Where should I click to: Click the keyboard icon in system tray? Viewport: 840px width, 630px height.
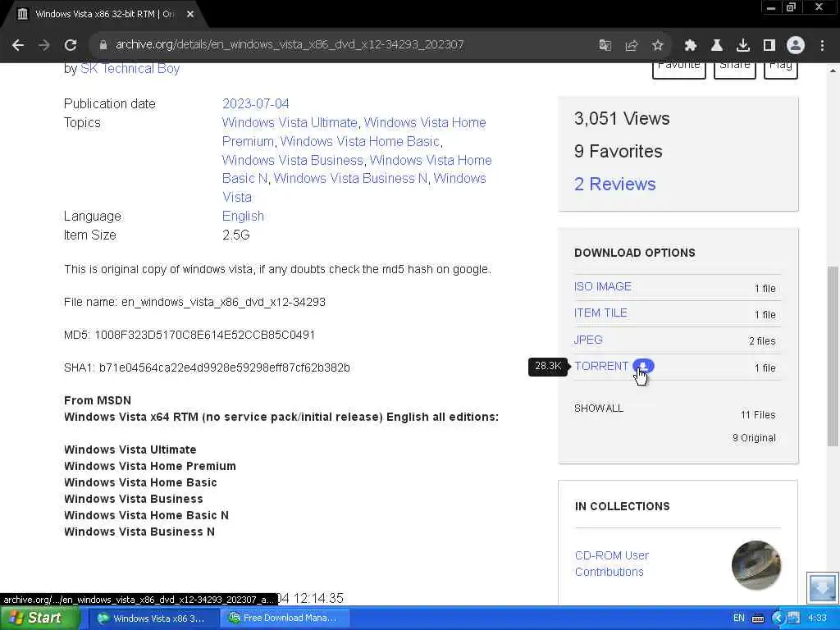(x=757, y=619)
